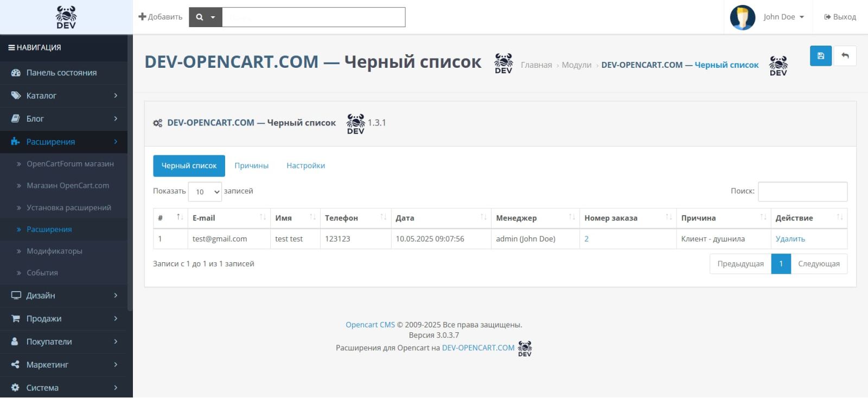868x398 pixels.
Task: Sort table by Номер заказа column
Action: (628, 218)
